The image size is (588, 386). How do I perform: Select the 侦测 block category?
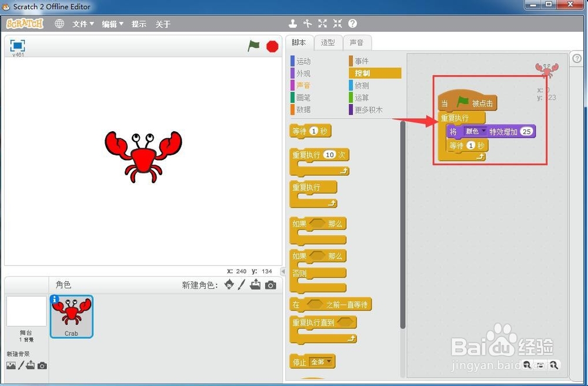click(362, 85)
